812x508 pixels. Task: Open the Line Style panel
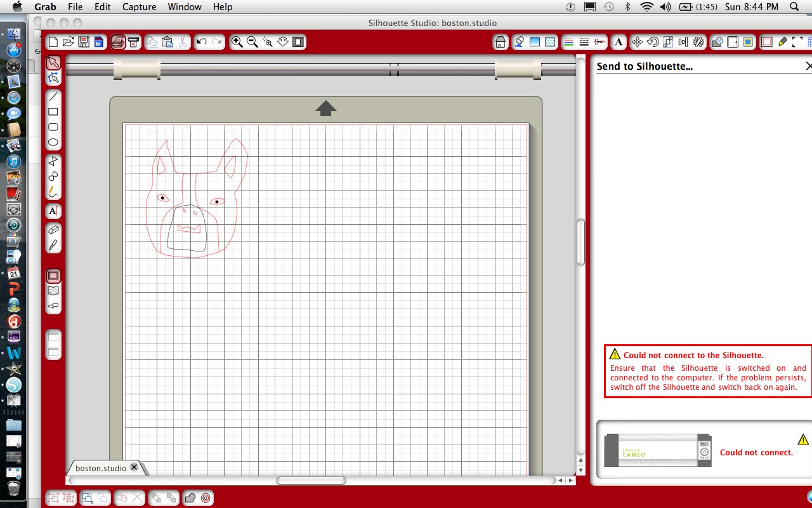(584, 43)
